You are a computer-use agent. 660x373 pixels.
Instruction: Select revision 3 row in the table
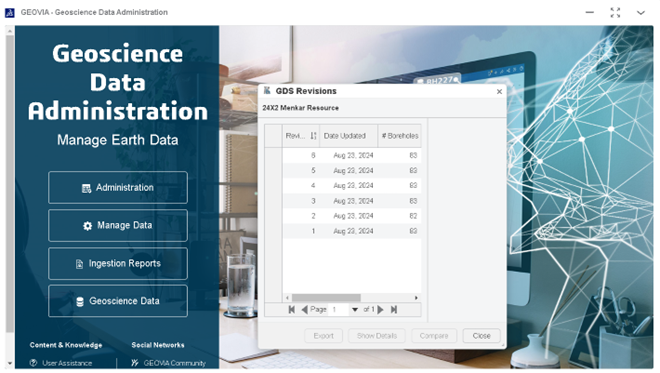tap(352, 201)
